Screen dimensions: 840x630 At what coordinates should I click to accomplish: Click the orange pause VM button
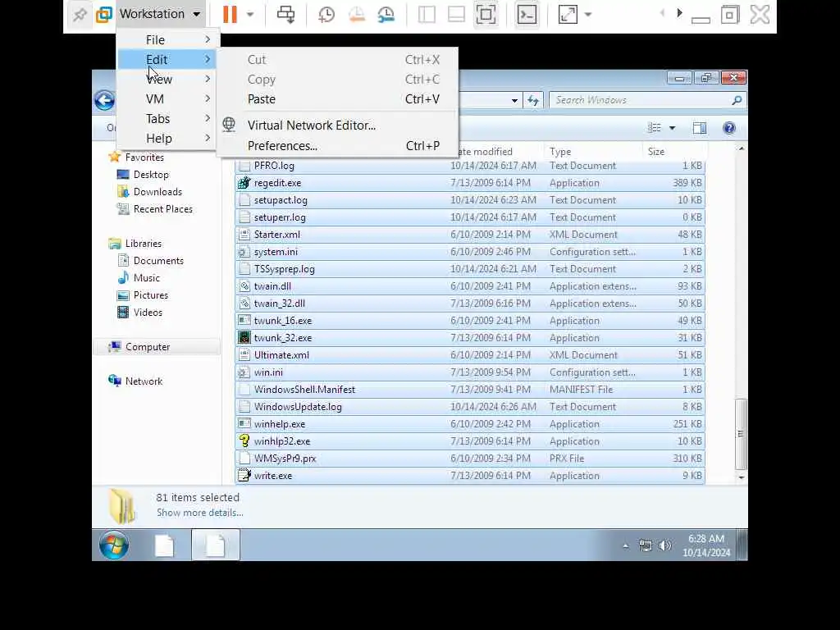point(230,15)
